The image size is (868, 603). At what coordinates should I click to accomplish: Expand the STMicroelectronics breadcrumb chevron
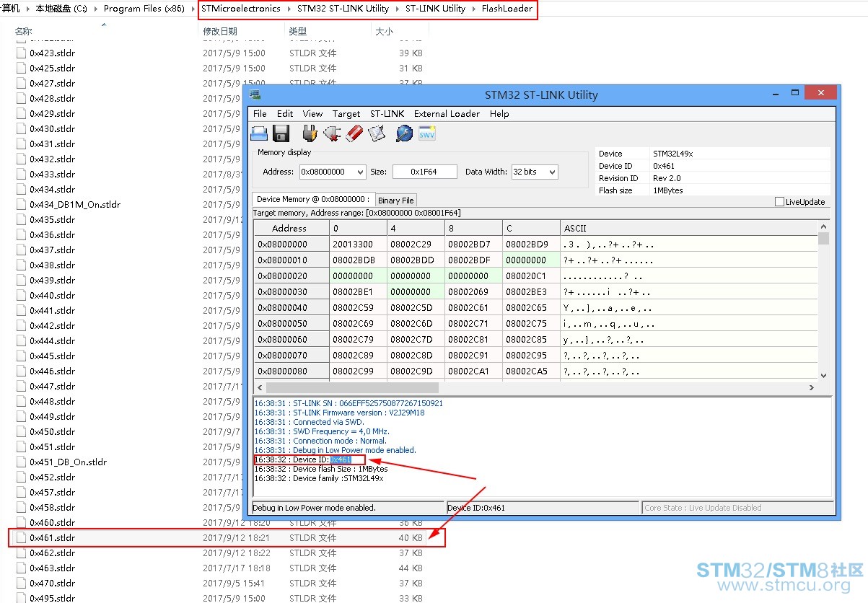pos(289,9)
